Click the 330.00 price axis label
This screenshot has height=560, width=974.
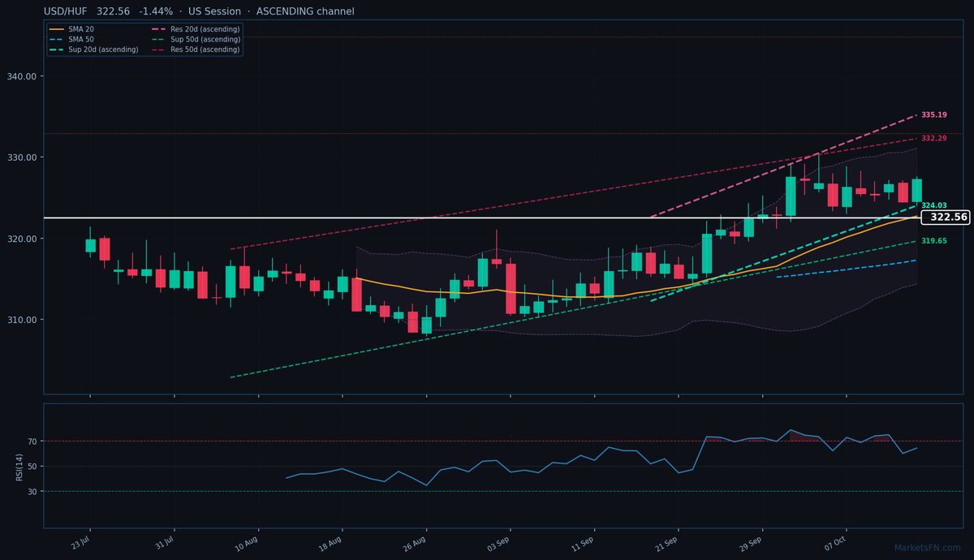pyautogui.click(x=24, y=157)
